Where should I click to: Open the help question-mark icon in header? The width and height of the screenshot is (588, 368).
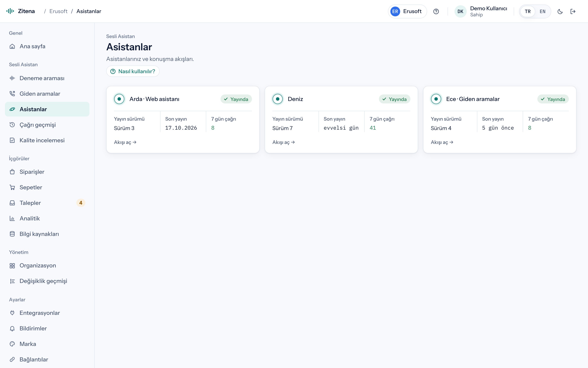click(x=436, y=11)
